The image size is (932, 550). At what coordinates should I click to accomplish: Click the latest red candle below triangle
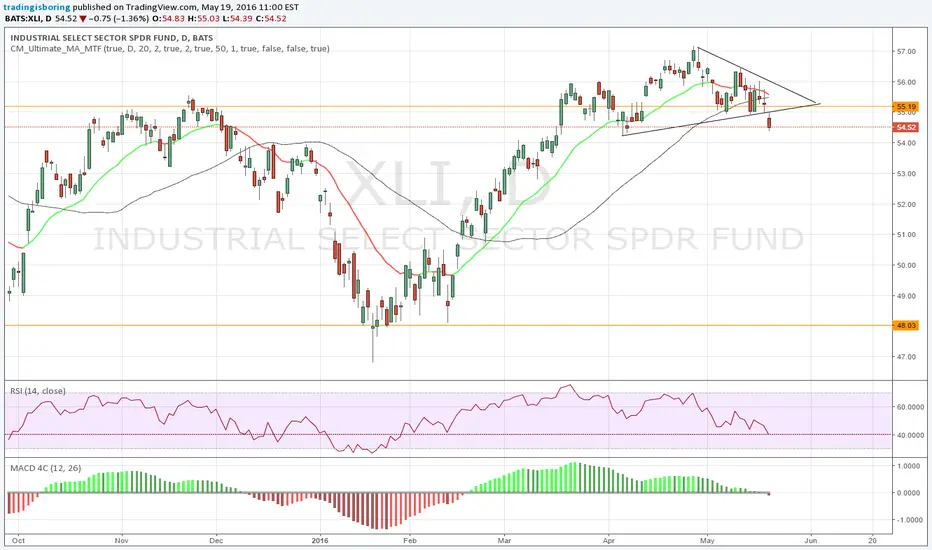(770, 122)
